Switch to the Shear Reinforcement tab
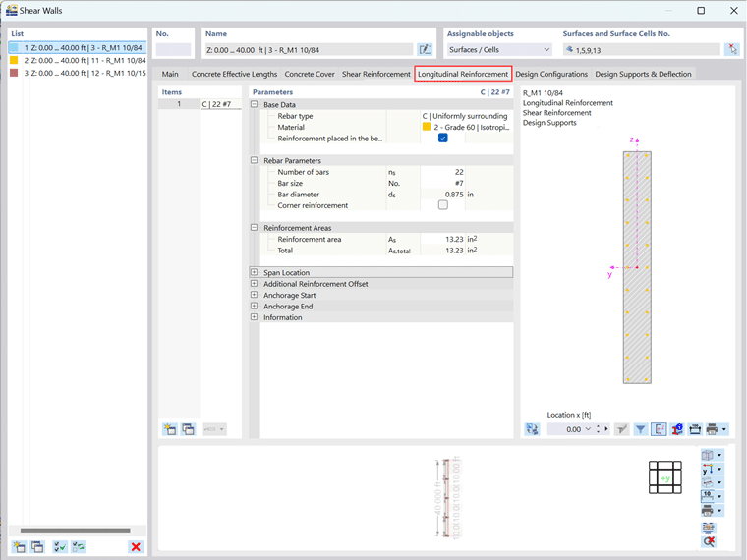This screenshot has height=560, width=747. point(375,74)
